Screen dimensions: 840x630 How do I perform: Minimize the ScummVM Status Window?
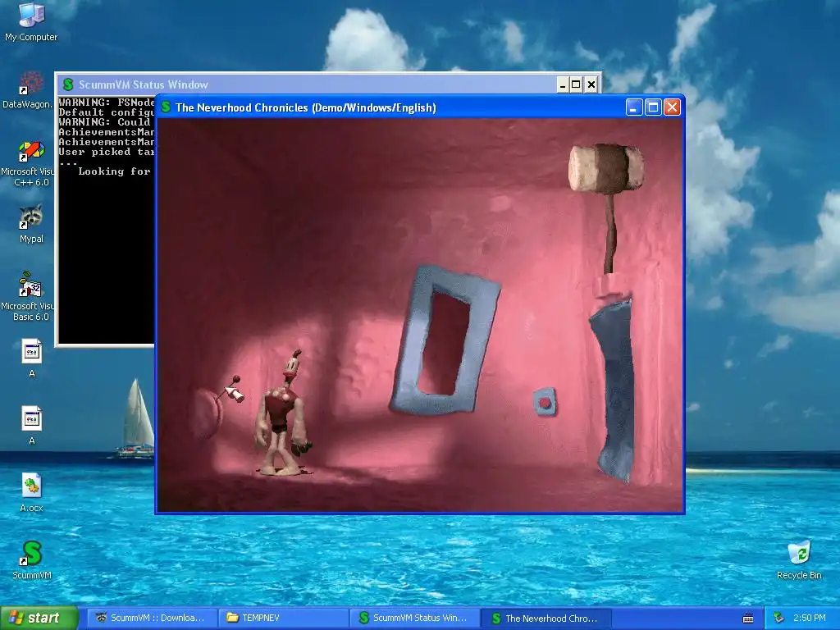(562, 84)
